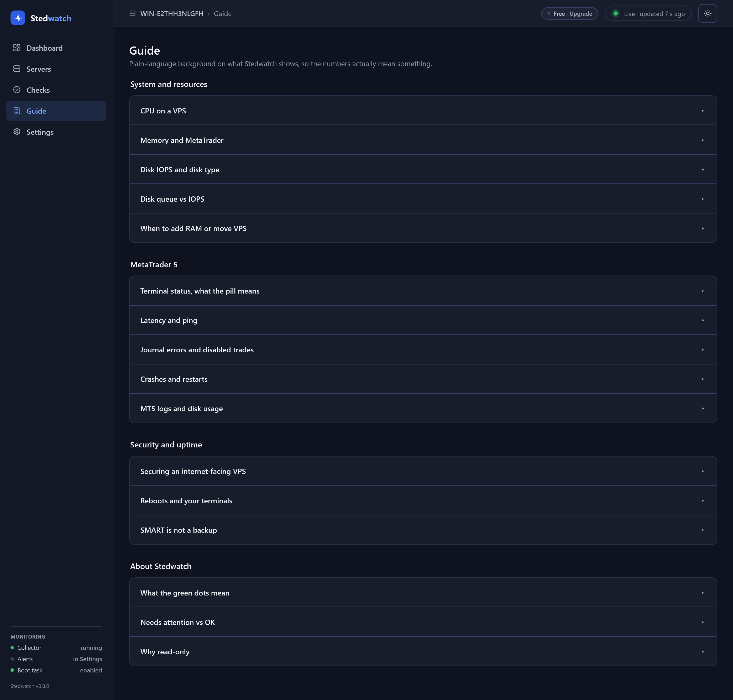The image size is (733, 700).
Task: Expand Disk IOPS and disk type
Action: tap(423, 169)
